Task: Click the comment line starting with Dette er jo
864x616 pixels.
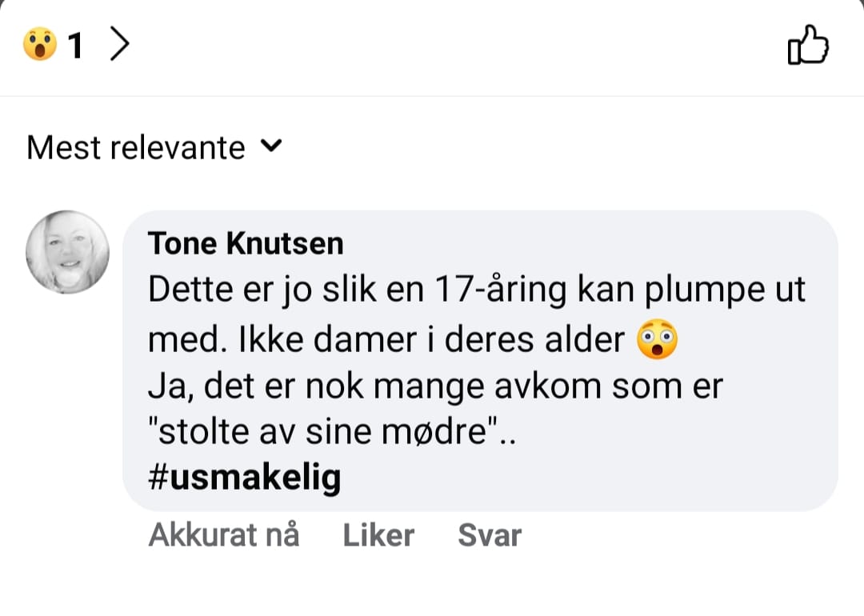Action: click(477, 290)
